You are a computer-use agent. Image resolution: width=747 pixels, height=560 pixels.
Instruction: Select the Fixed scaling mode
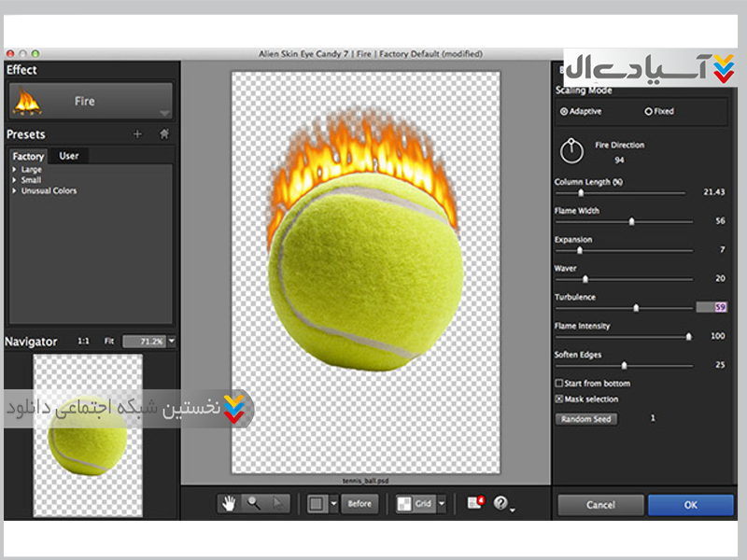[649, 111]
